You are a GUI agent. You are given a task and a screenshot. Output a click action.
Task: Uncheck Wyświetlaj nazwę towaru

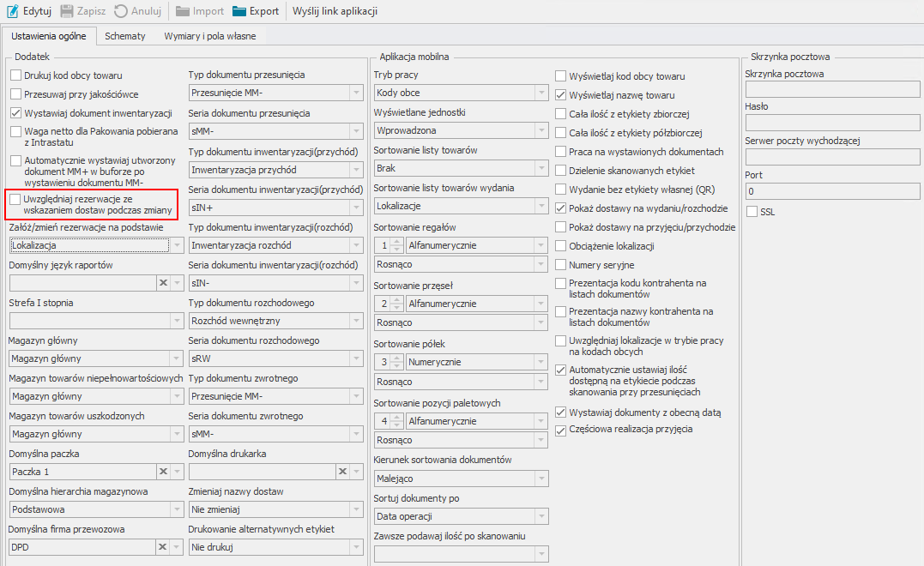click(561, 94)
